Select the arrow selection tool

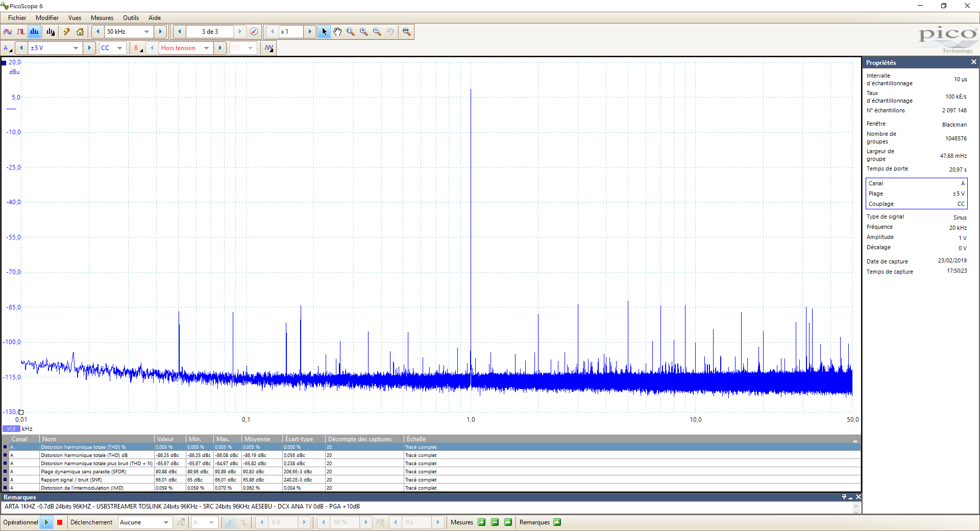(324, 32)
